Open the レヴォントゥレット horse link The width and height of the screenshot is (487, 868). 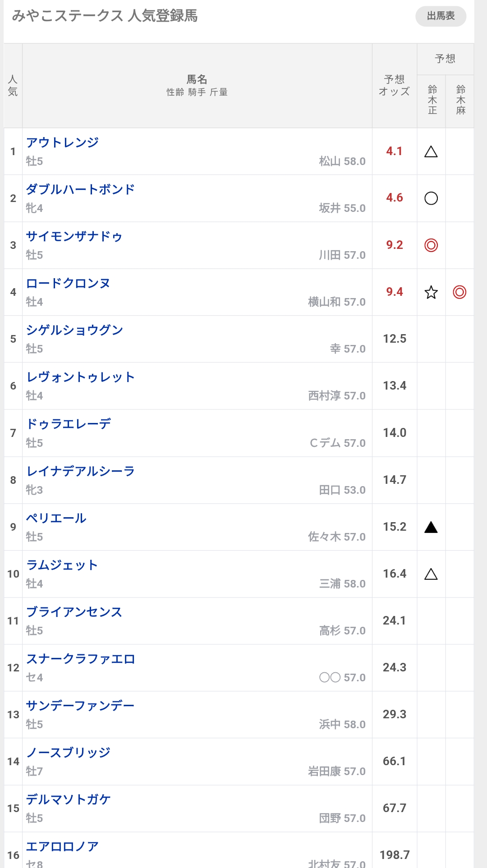point(80,377)
